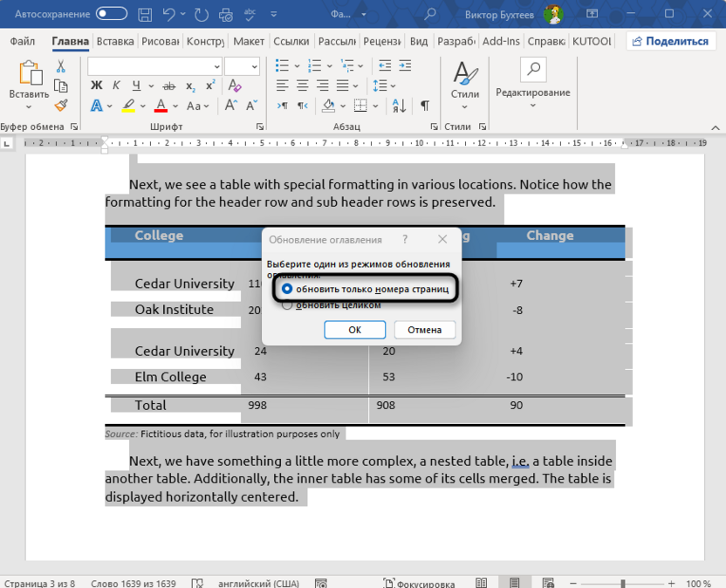Screen dimensions: 726x588
Task: Keep обновить только номера страниц selected
Action: coord(288,288)
